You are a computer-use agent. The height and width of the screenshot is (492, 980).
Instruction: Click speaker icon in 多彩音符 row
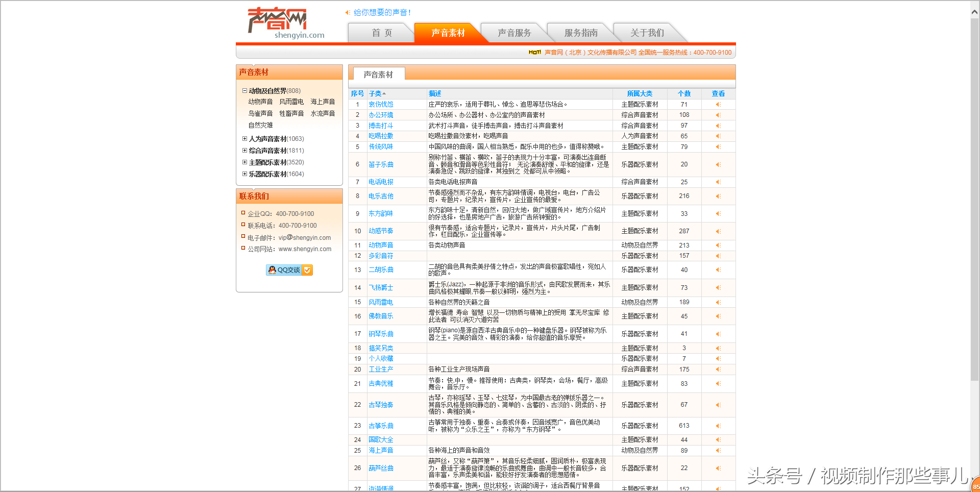tap(718, 256)
